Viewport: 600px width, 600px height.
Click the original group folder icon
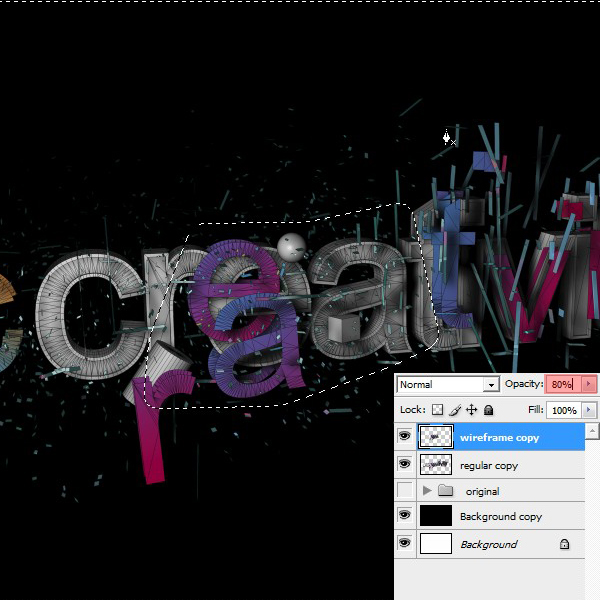point(445,490)
